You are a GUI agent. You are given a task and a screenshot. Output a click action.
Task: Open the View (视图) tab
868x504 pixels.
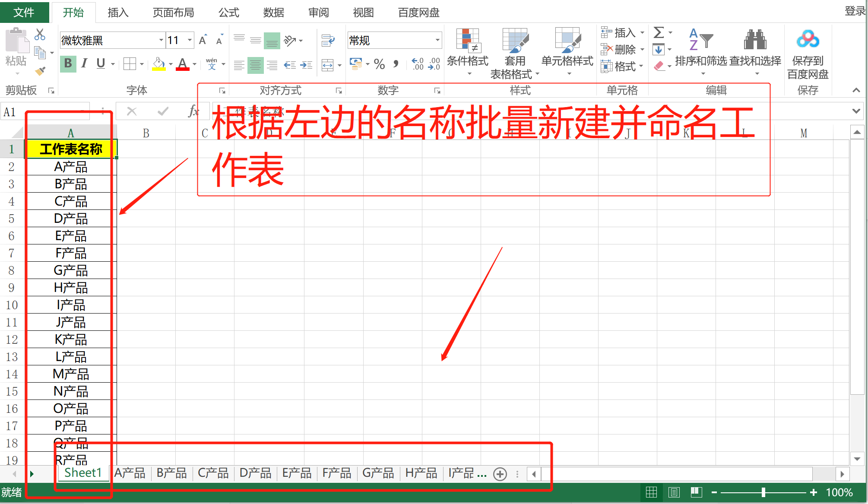pyautogui.click(x=363, y=13)
